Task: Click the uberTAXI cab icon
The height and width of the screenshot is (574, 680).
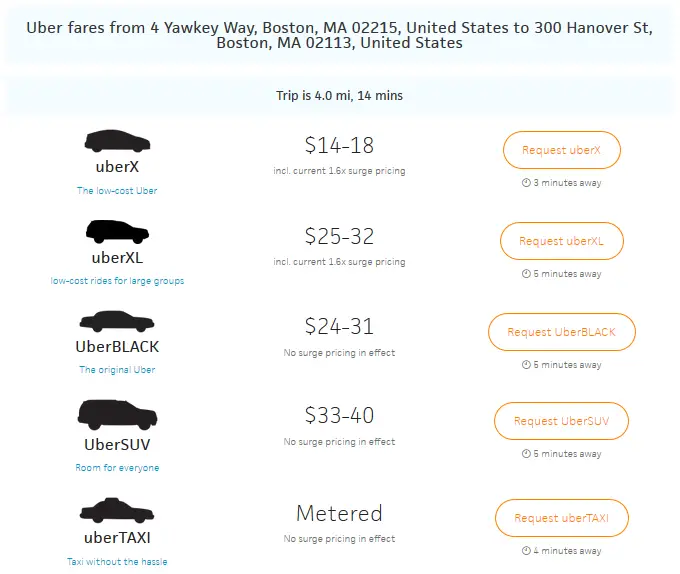Action: [x=117, y=510]
